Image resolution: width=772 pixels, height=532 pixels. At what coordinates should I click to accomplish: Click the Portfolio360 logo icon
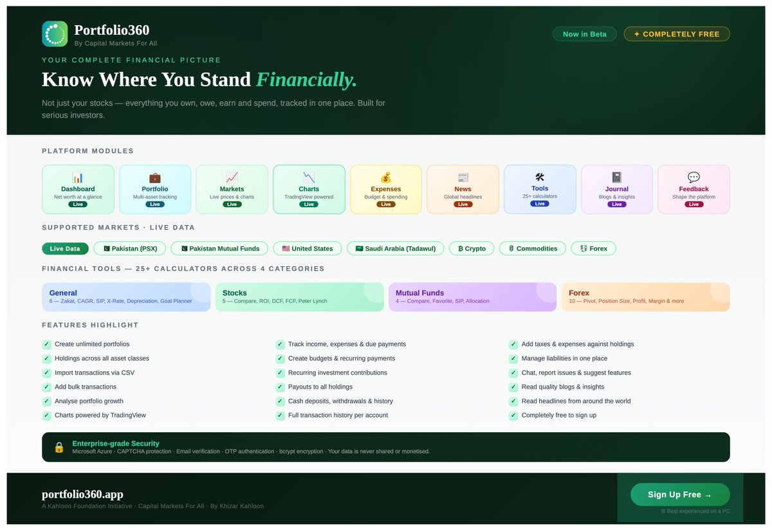pyautogui.click(x=55, y=34)
